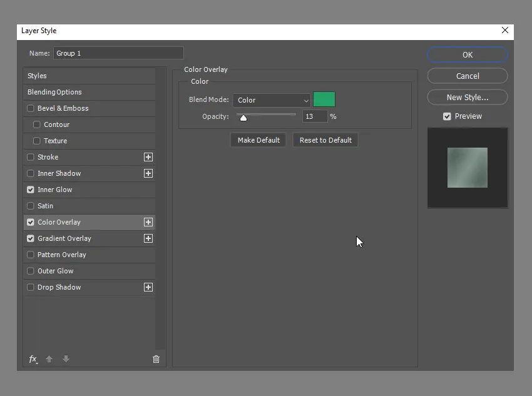
Task: Add another Color Overlay with plus icon
Action: coord(148,222)
